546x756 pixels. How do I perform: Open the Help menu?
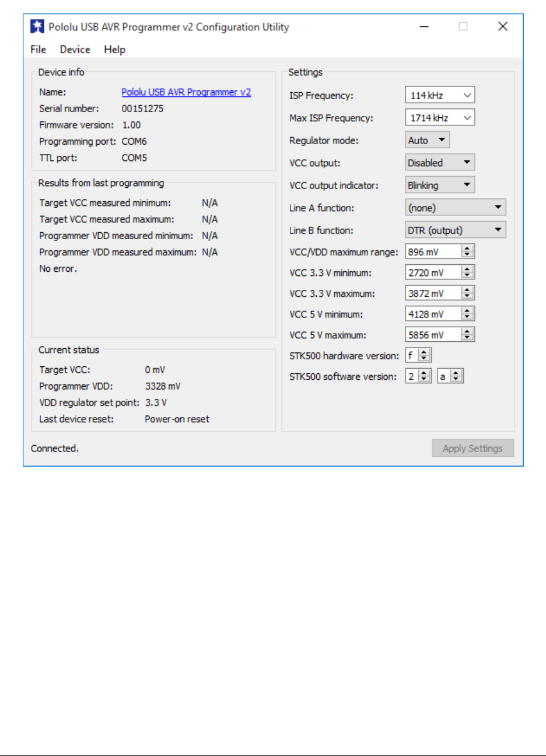coord(115,50)
